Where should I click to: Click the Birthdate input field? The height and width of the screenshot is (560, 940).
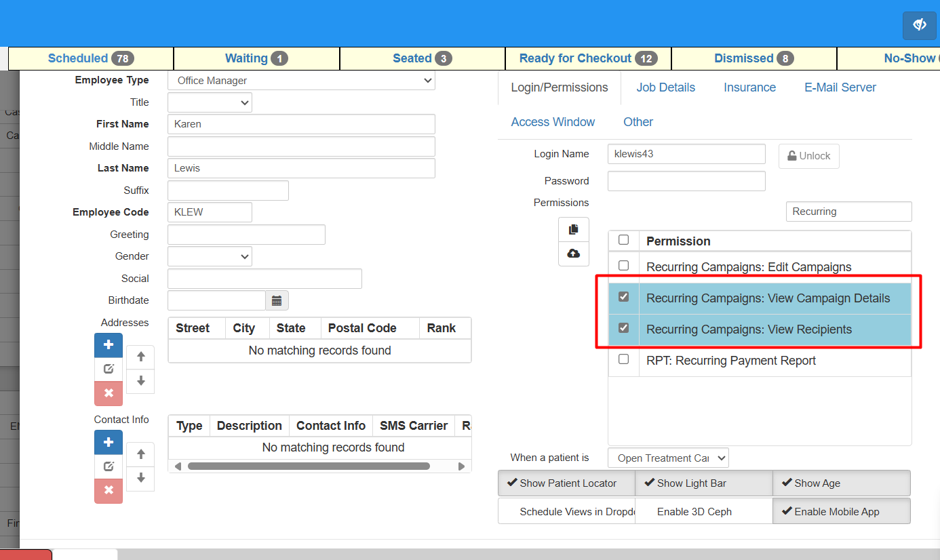point(216,300)
